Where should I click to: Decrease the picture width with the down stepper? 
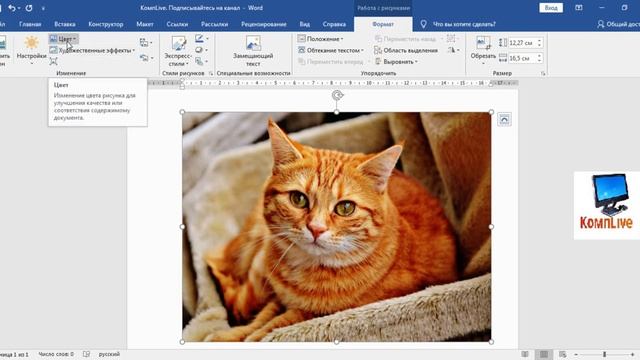pyautogui.click(x=540, y=61)
